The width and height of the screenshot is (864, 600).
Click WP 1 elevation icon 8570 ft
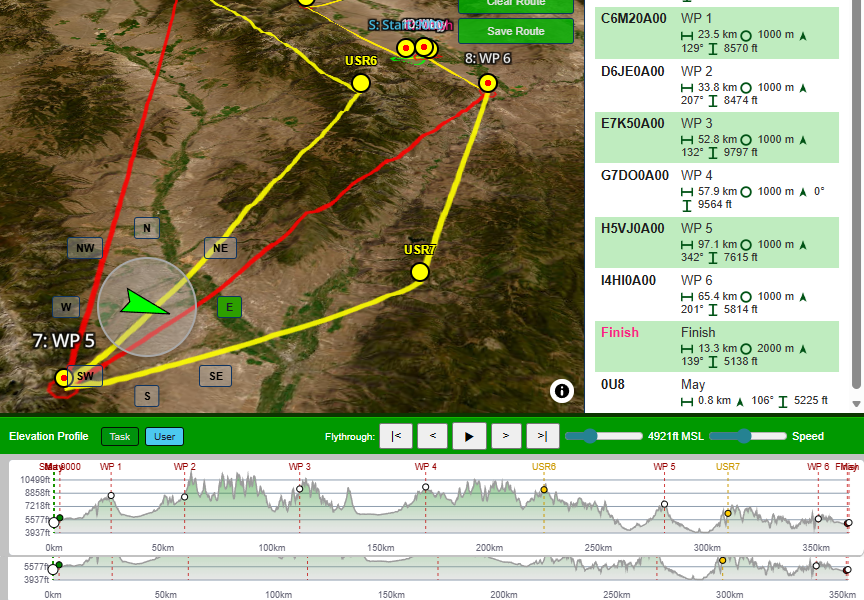click(713, 49)
